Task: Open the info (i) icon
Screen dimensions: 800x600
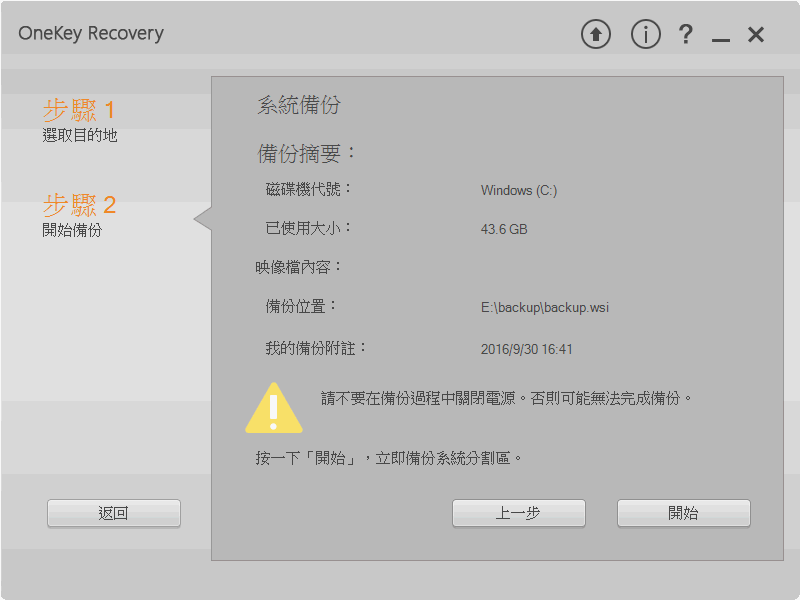Action: point(645,34)
